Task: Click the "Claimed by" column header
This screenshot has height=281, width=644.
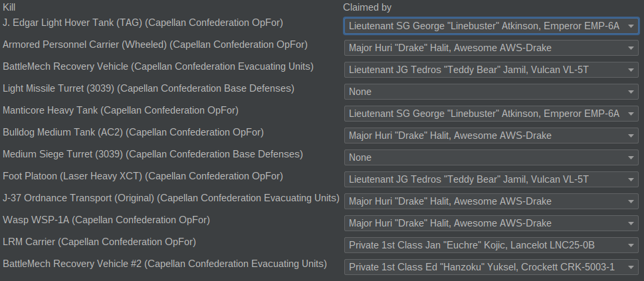Action: tap(367, 7)
